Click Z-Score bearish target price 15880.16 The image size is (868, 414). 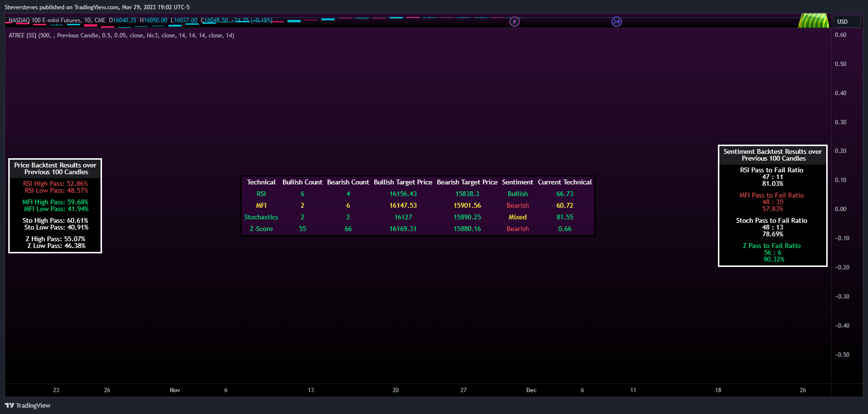pyautogui.click(x=467, y=229)
